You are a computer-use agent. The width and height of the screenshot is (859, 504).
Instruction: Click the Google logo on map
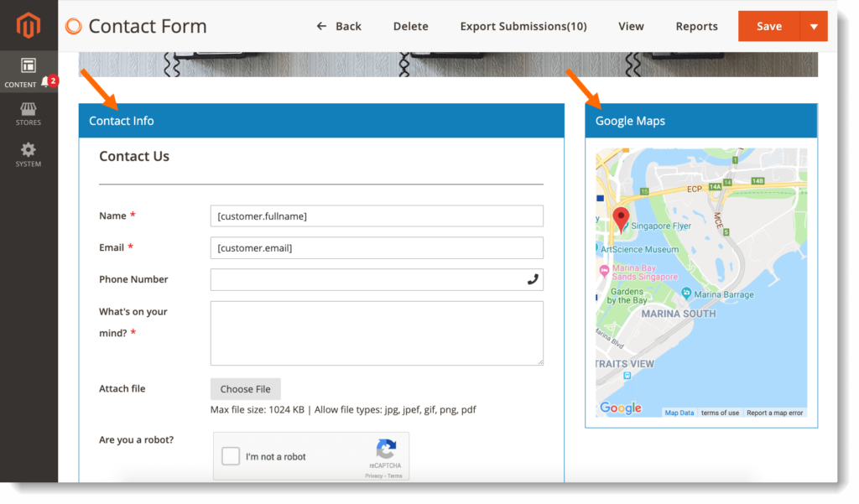[x=621, y=408]
